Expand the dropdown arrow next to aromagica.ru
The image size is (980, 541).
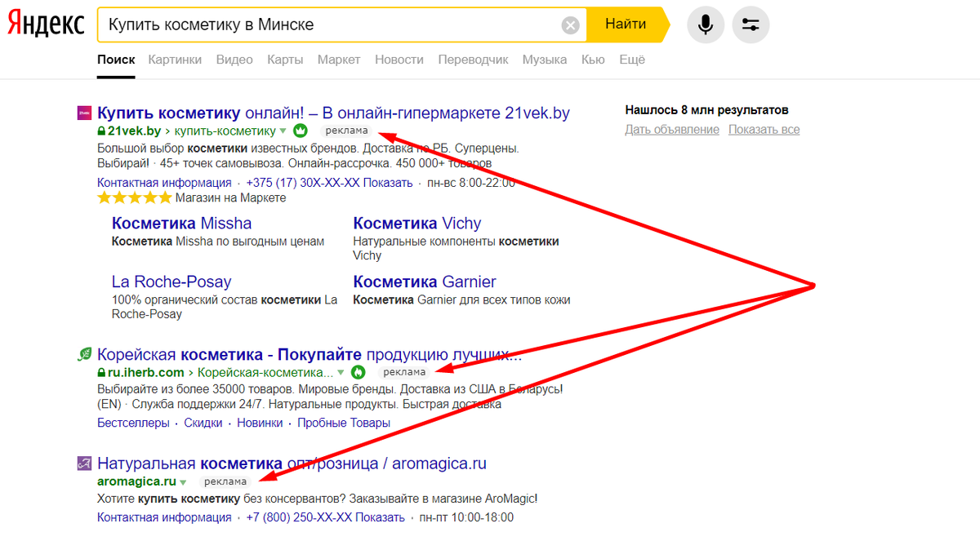pyautogui.click(x=183, y=481)
